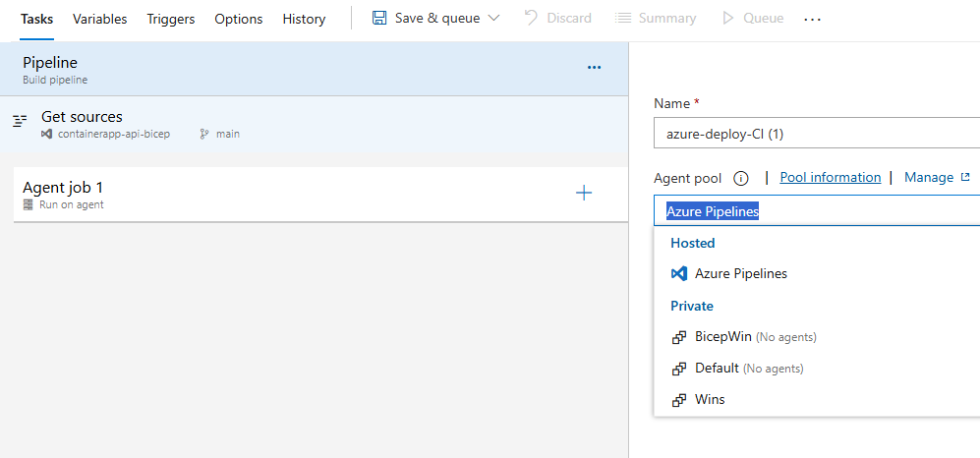Image resolution: width=980 pixels, height=458 pixels.
Task: Click the Queue play triangle icon
Action: [727, 18]
